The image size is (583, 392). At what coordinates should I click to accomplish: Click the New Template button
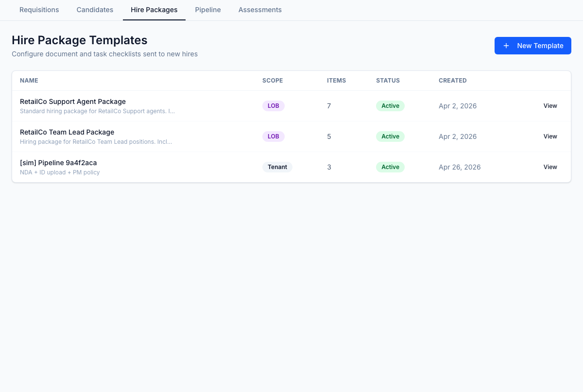(533, 46)
